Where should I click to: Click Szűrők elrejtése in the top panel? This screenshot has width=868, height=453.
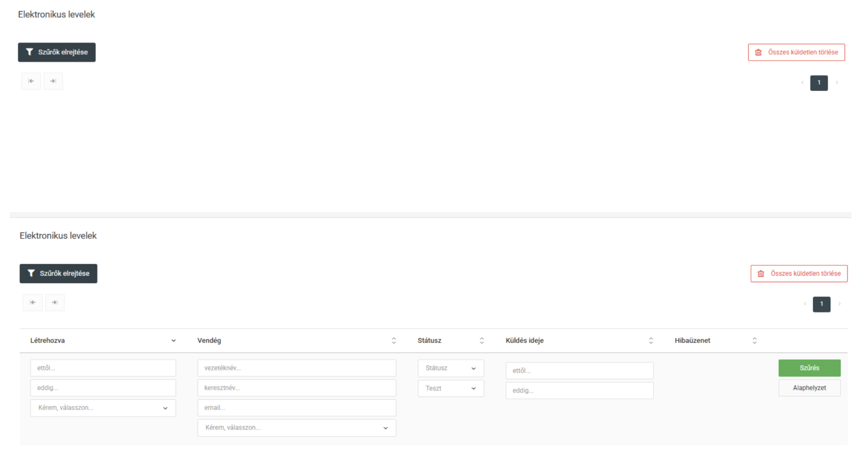tap(57, 52)
